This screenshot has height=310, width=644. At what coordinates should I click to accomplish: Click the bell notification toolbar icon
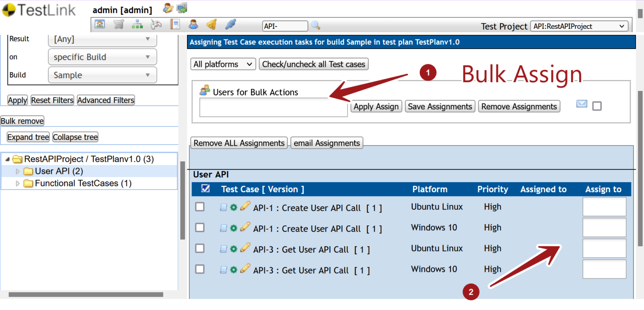click(212, 24)
